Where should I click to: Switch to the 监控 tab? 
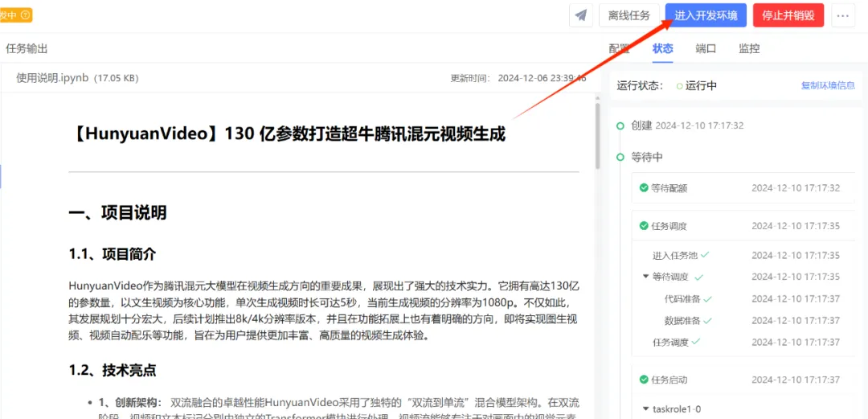pos(749,49)
